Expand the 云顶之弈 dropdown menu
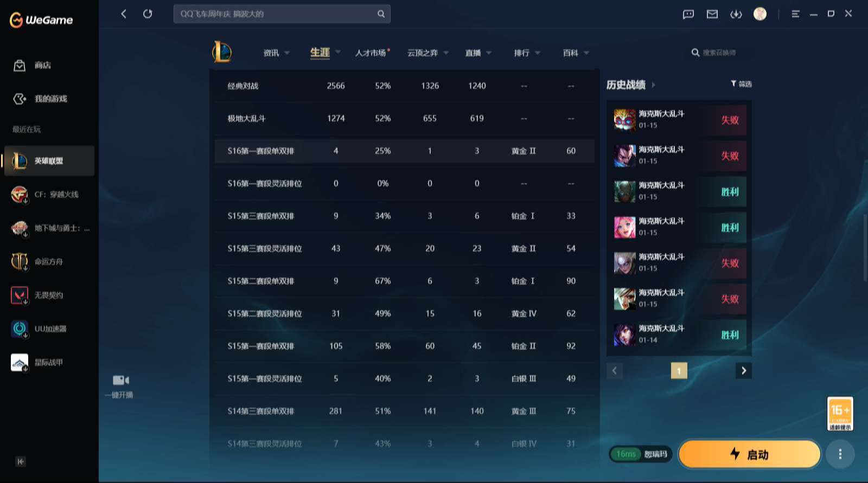The image size is (868, 483). pos(427,53)
